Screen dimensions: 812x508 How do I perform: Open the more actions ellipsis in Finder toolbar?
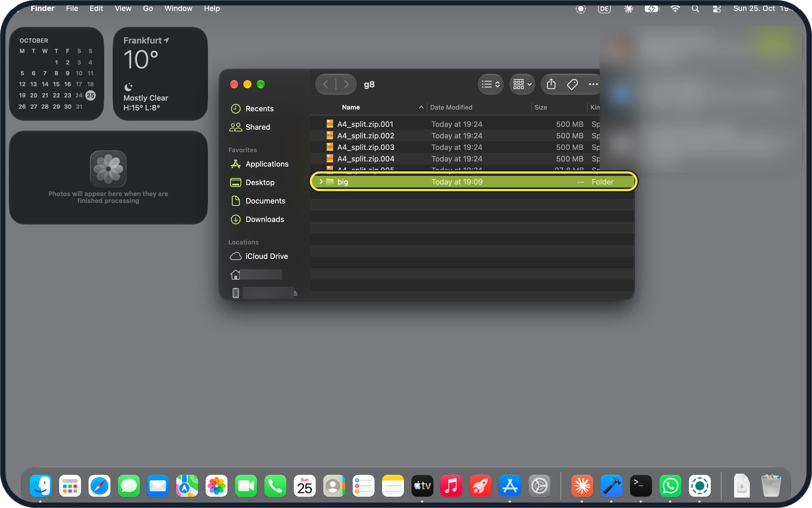point(593,84)
